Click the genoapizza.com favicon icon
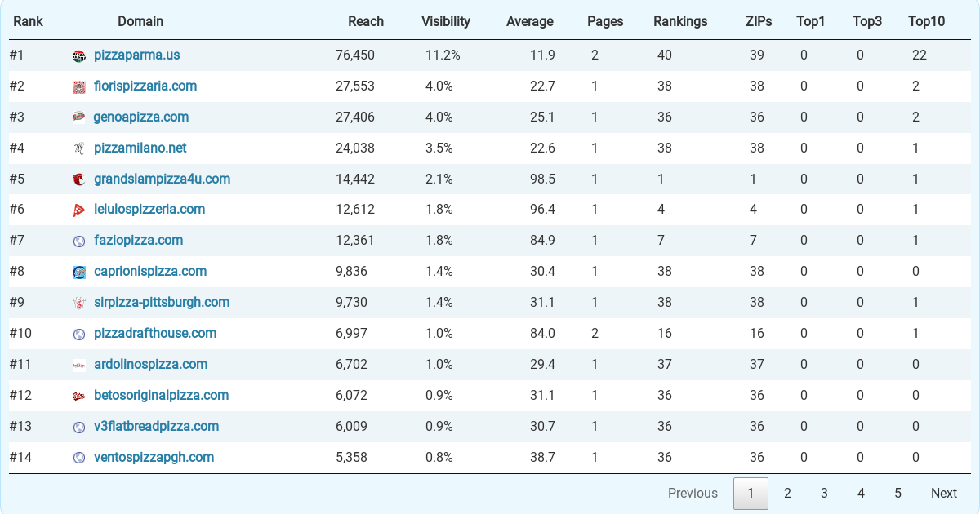The image size is (980, 514). pos(79,117)
